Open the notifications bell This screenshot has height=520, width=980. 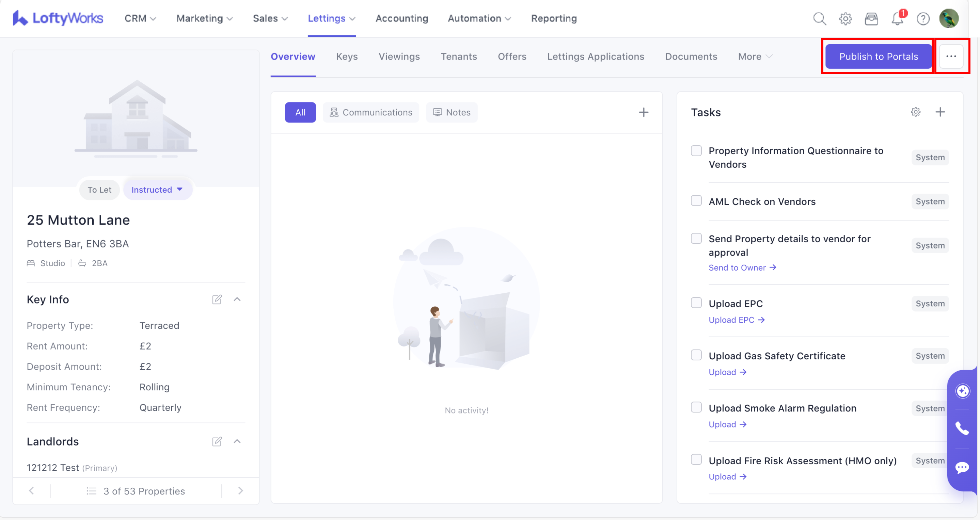click(x=898, y=18)
